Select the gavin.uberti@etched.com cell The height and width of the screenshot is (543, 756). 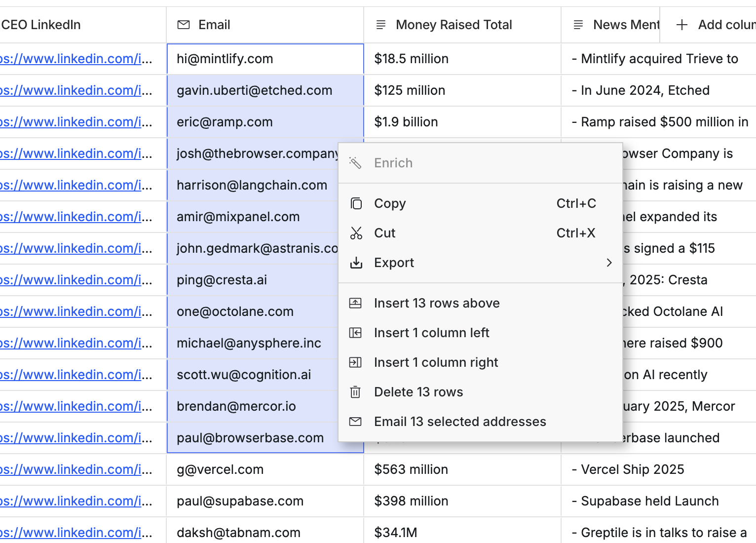pos(265,90)
